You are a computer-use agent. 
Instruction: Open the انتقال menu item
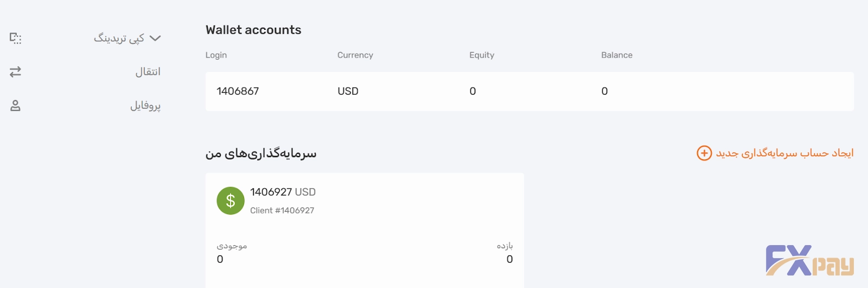point(148,72)
